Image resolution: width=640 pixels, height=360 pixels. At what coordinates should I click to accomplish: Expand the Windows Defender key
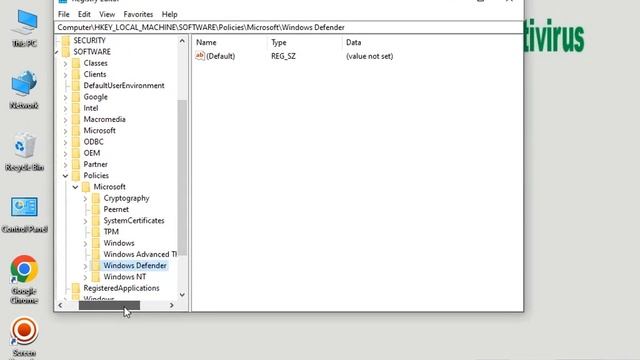pos(85,266)
